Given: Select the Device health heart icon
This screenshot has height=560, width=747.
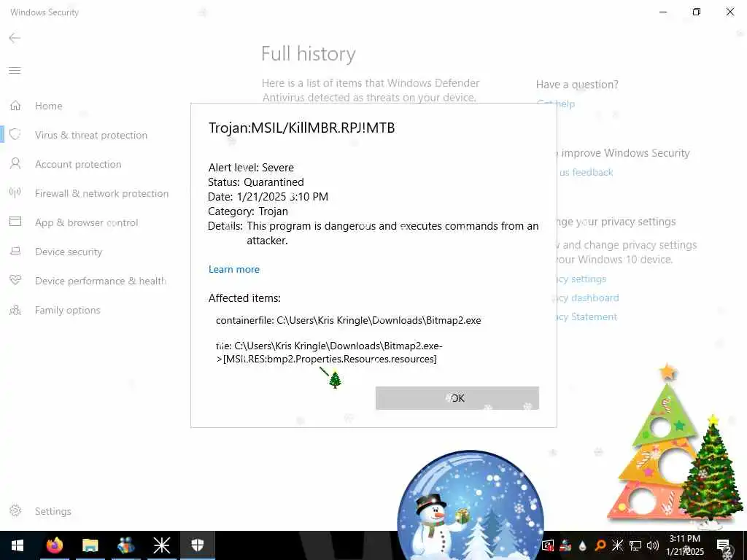Looking at the screenshot, I should (x=15, y=280).
